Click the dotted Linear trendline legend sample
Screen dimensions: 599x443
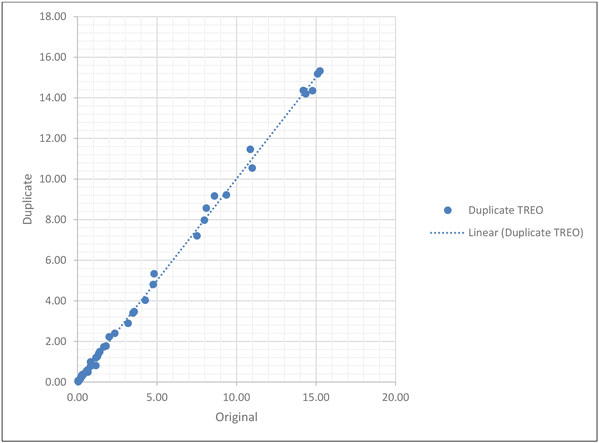tap(447, 233)
